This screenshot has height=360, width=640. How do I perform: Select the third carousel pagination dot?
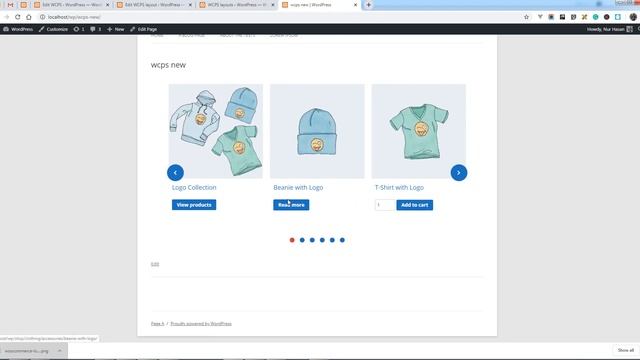[x=312, y=240]
